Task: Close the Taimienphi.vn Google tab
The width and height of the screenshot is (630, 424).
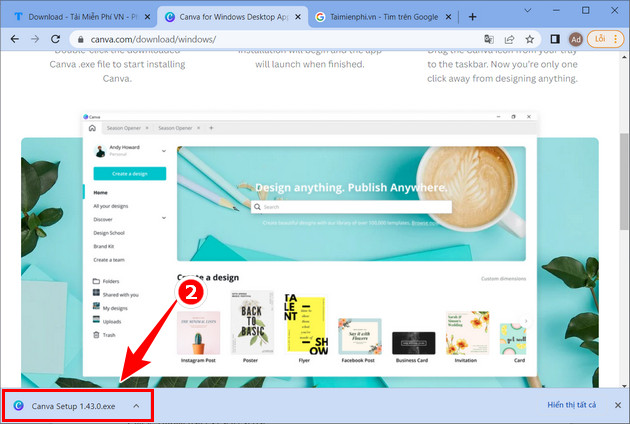Action: coord(448,17)
